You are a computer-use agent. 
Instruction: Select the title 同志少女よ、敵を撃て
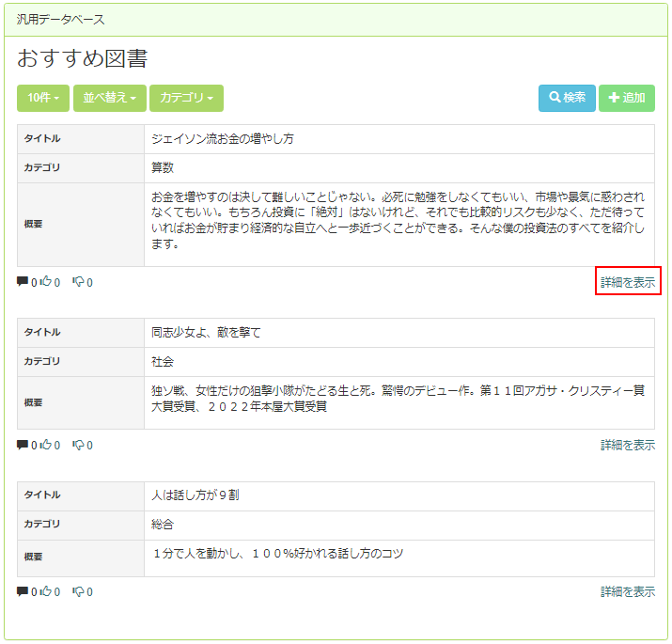(x=206, y=333)
